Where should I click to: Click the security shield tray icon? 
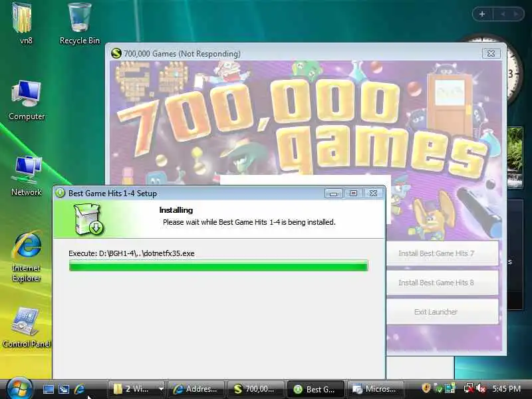426,388
